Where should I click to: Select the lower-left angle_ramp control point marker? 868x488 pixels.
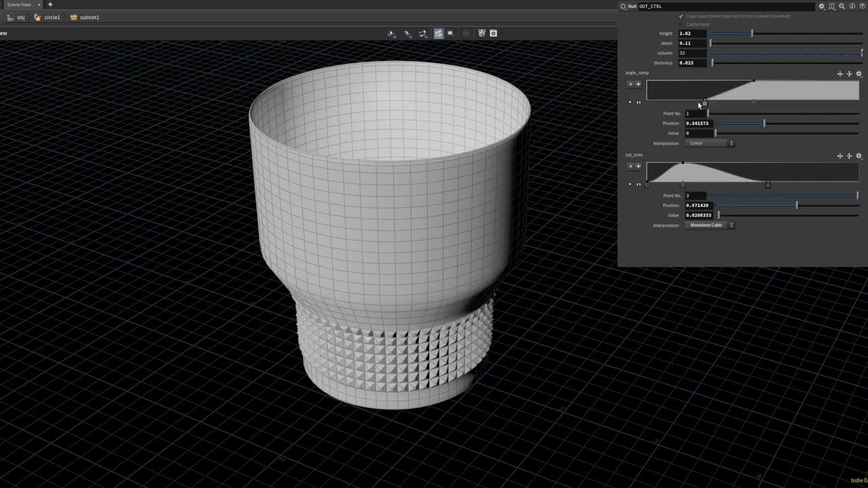(705, 103)
